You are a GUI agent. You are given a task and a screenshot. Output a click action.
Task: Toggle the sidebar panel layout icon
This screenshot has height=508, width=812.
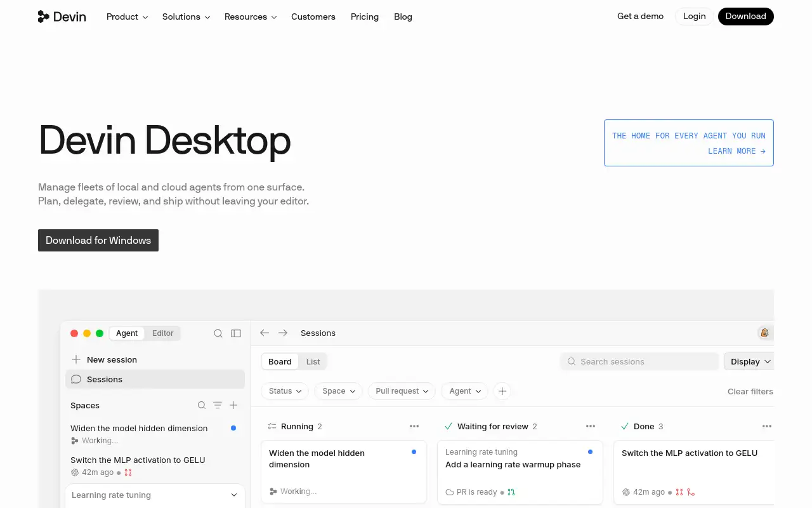[236, 333]
